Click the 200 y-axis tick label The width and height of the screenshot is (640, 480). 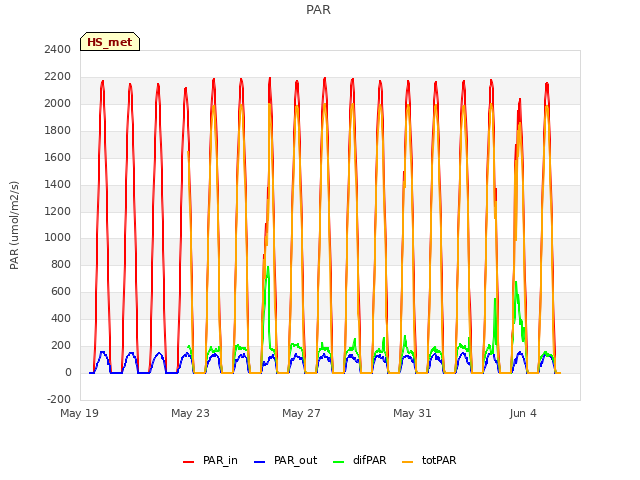(x=61, y=345)
